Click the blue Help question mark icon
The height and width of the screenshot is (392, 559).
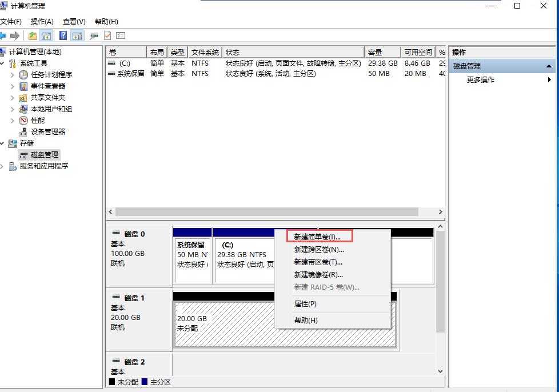click(63, 35)
